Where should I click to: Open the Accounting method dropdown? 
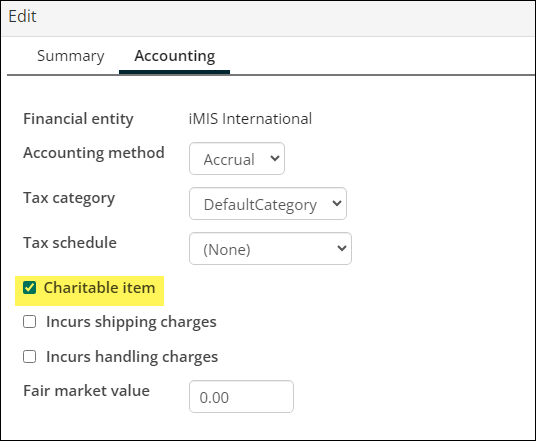tap(237, 159)
